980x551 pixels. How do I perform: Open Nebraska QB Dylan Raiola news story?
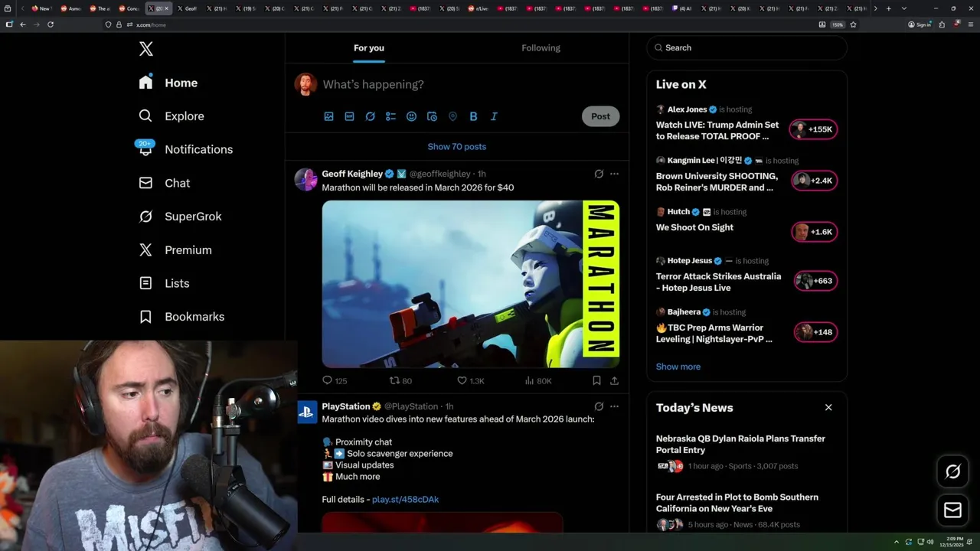[x=740, y=444]
